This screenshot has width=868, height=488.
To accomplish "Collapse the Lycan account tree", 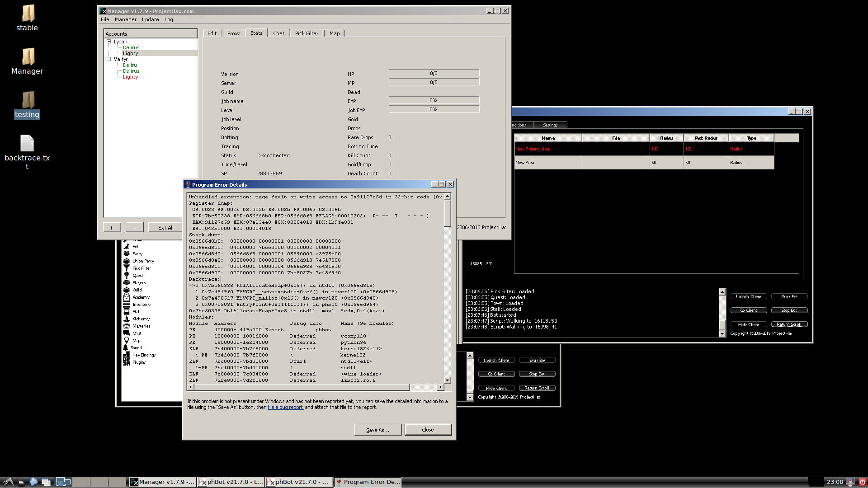I will 108,42.
